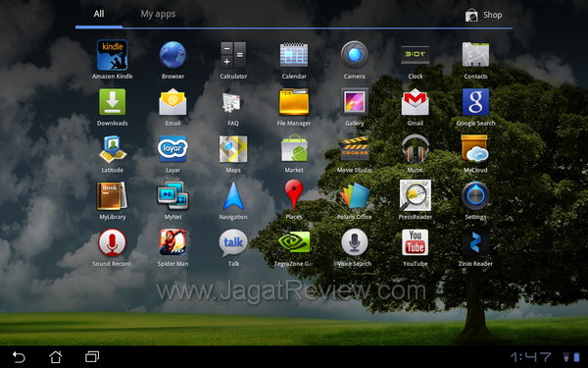Open the MyCloud app

point(474,149)
